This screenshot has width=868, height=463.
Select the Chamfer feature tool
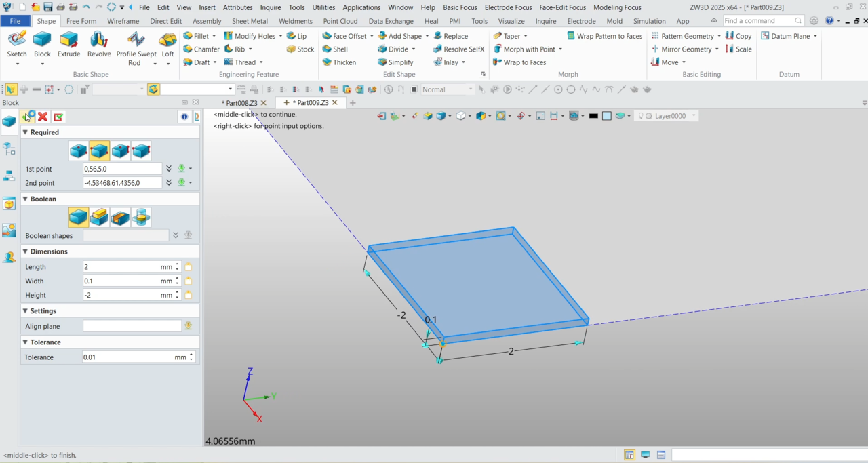(x=201, y=49)
